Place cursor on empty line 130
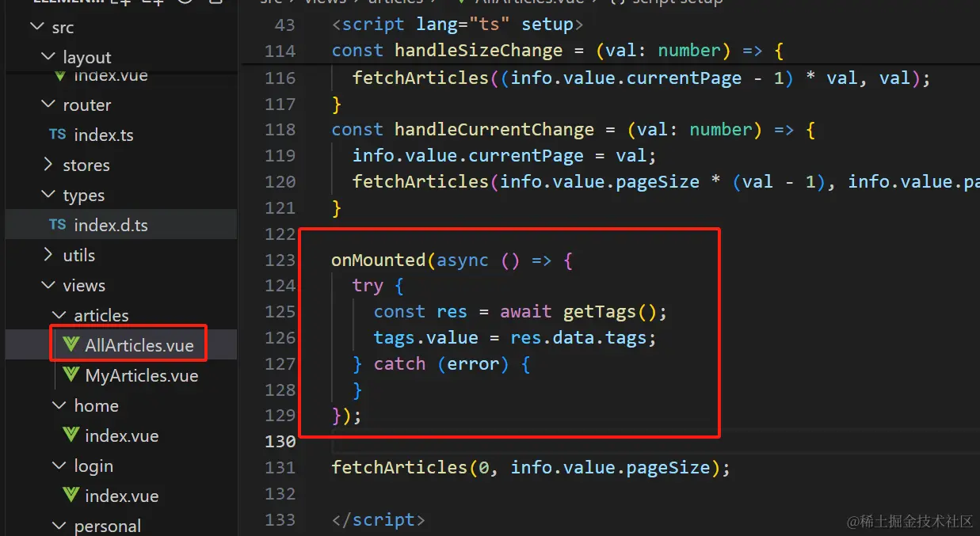Viewport: 980px width, 536px height. pyautogui.click(x=655, y=442)
